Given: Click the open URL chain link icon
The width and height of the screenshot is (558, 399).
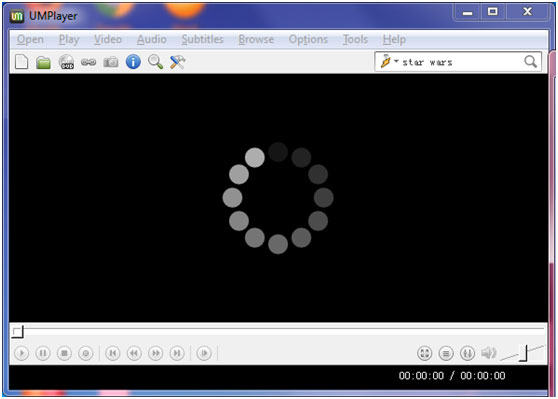Looking at the screenshot, I should (88, 62).
